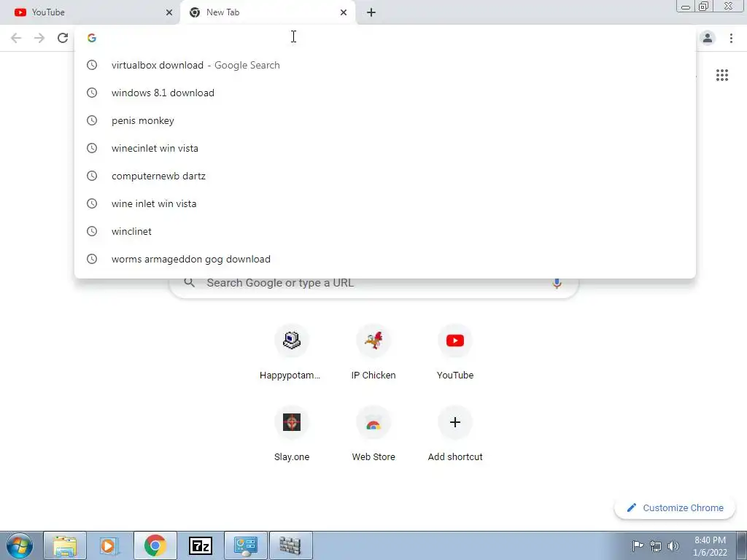Screen dimensions: 747x560
Task: Click the voice search microphone icon
Action: point(557,283)
